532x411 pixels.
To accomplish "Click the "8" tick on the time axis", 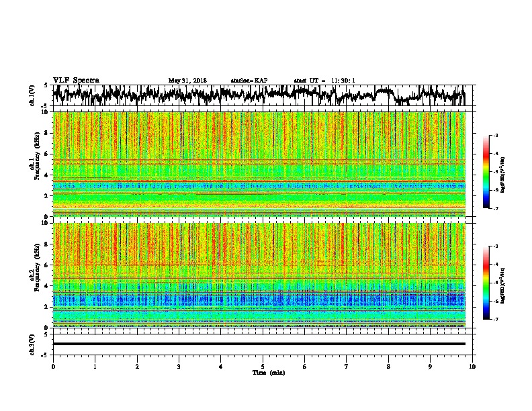I will 388,367.
